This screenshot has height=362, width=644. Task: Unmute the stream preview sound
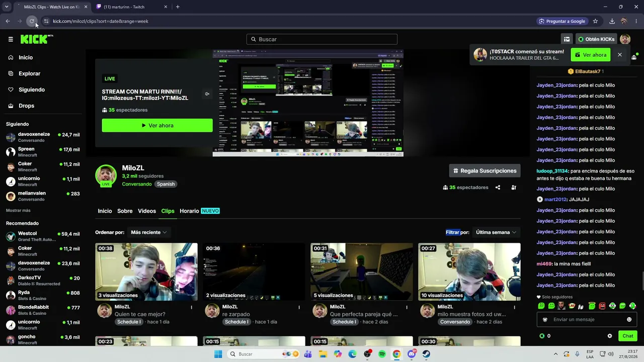pyautogui.click(x=207, y=94)
